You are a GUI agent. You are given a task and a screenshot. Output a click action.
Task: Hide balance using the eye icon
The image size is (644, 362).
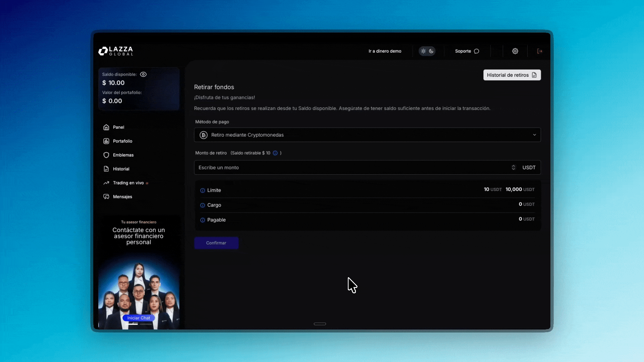(x=143, y=74)
